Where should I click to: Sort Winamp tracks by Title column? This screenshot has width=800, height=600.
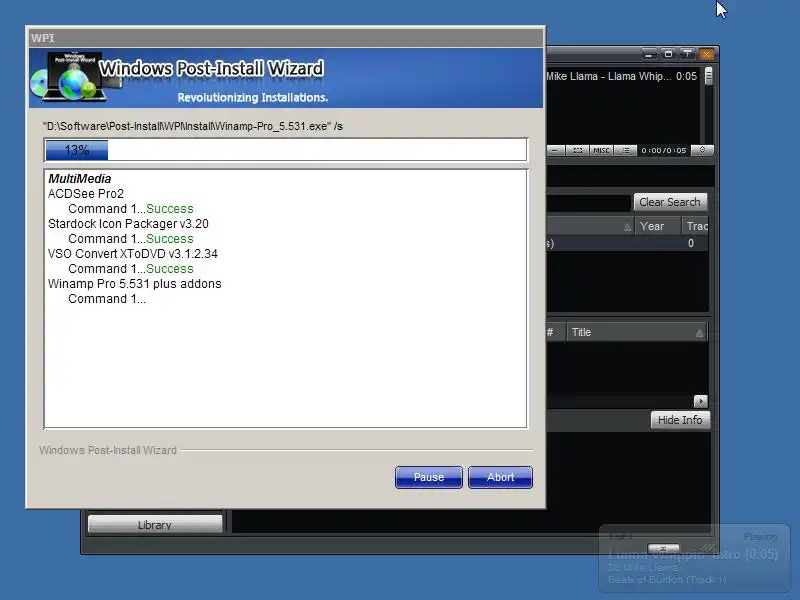tap(637, 332)
